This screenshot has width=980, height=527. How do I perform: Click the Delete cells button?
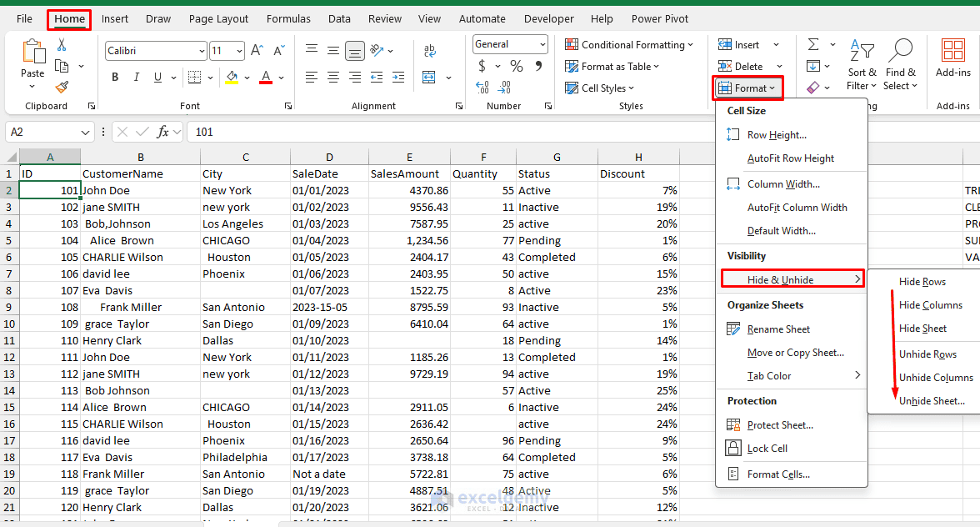[740, 66]
